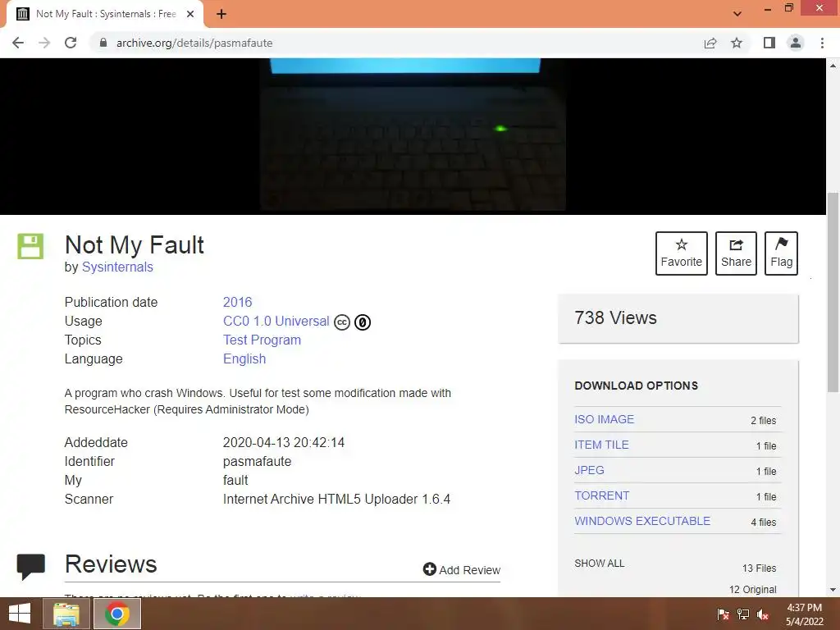840x630 pixels.
Task: Open the Windows Start menu
Action: [20, 614]
